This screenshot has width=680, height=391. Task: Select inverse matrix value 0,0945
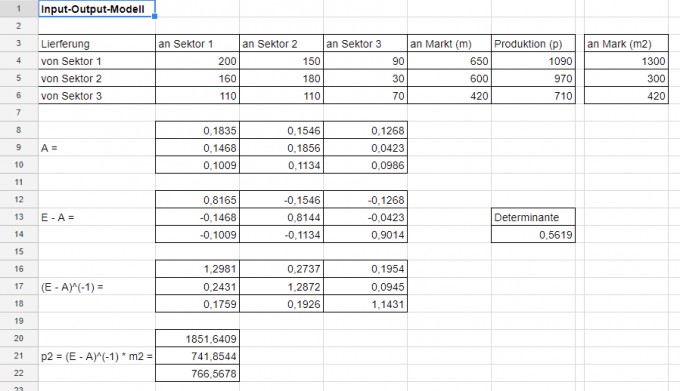[366, 286]
